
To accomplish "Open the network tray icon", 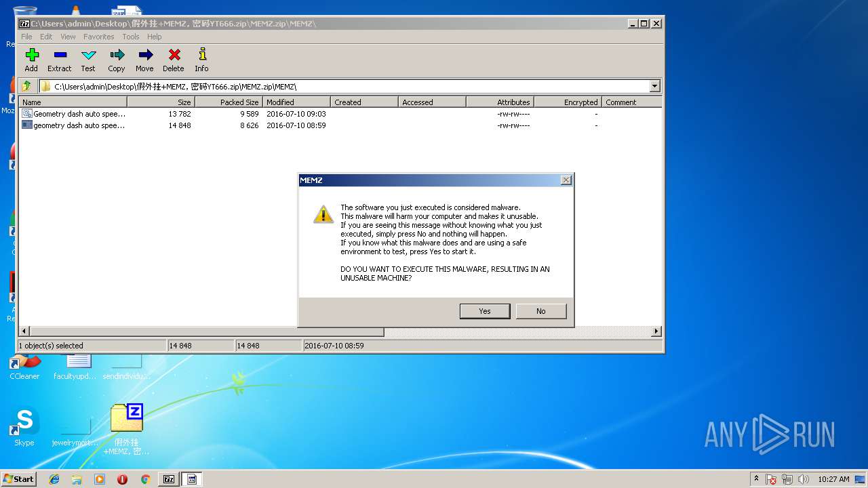I will click(788, 479).
